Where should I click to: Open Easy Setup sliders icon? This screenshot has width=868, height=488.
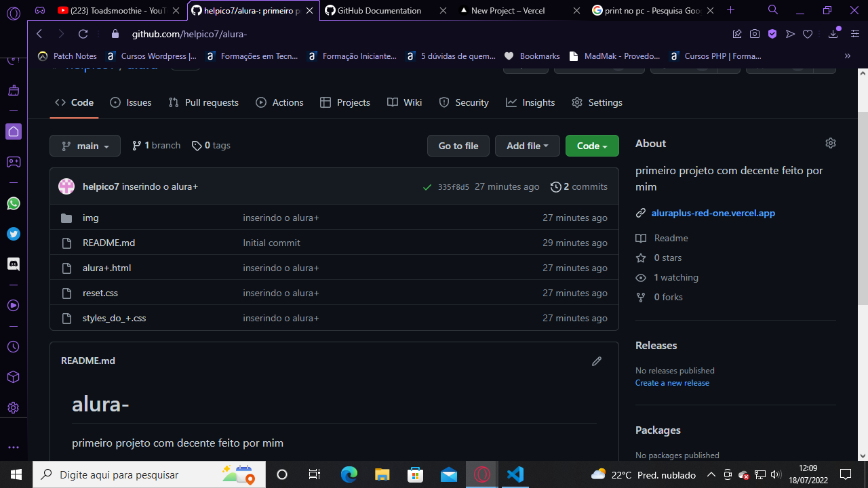point(855,34)
